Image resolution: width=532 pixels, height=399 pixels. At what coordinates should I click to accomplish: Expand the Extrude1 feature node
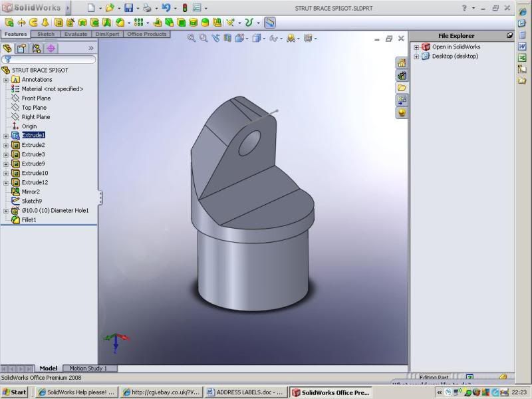coord(6,136)
